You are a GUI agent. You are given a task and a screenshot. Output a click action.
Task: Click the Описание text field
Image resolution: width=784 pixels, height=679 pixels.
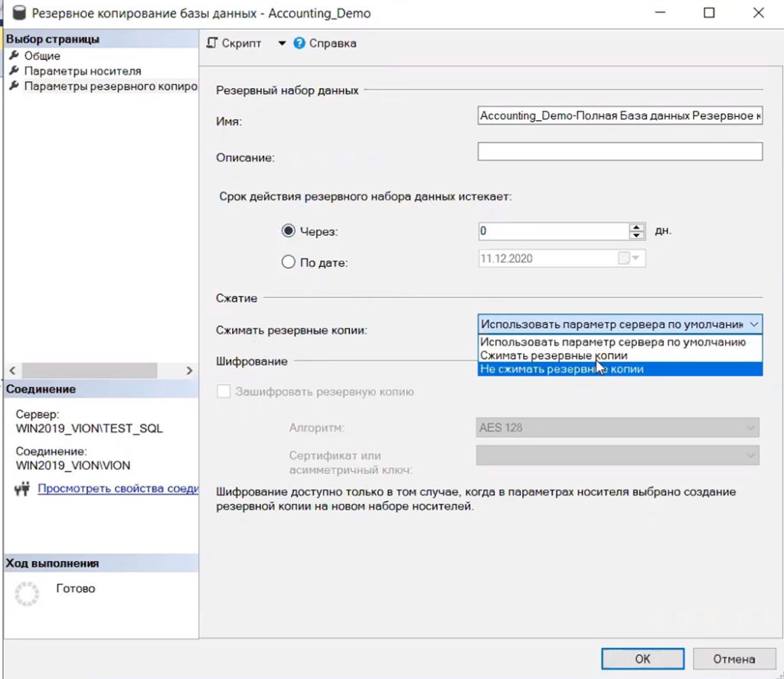[x=620, y=152]
